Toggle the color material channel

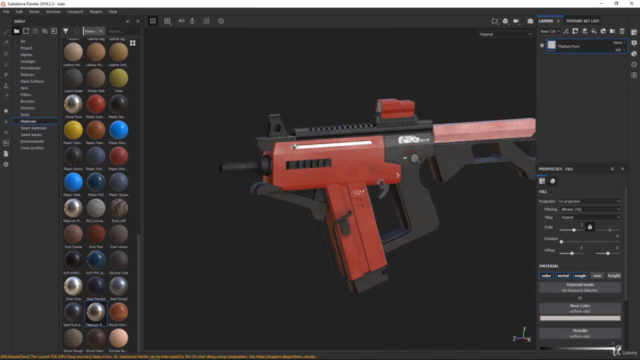tap(546, 276)
